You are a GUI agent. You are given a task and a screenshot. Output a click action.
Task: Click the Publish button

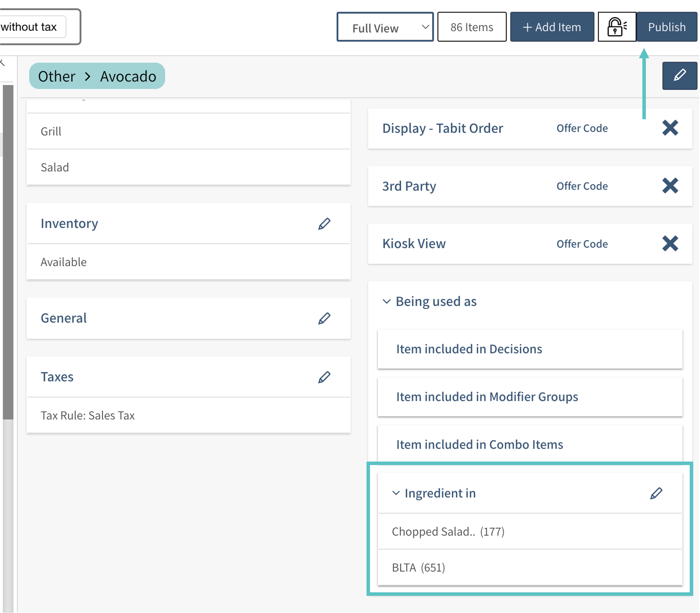[x=666, y=27]
